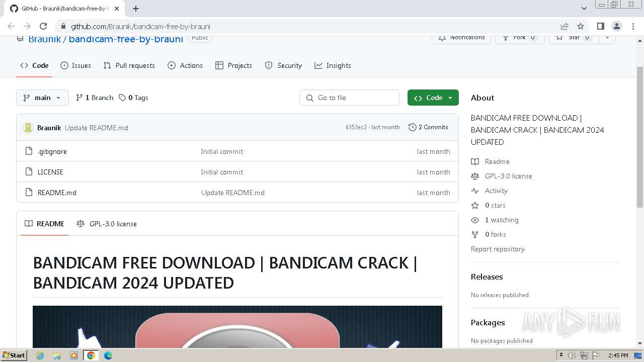Switch to the Security tab
This screenshot has width=644, height=362.
[x=283, y=65]
